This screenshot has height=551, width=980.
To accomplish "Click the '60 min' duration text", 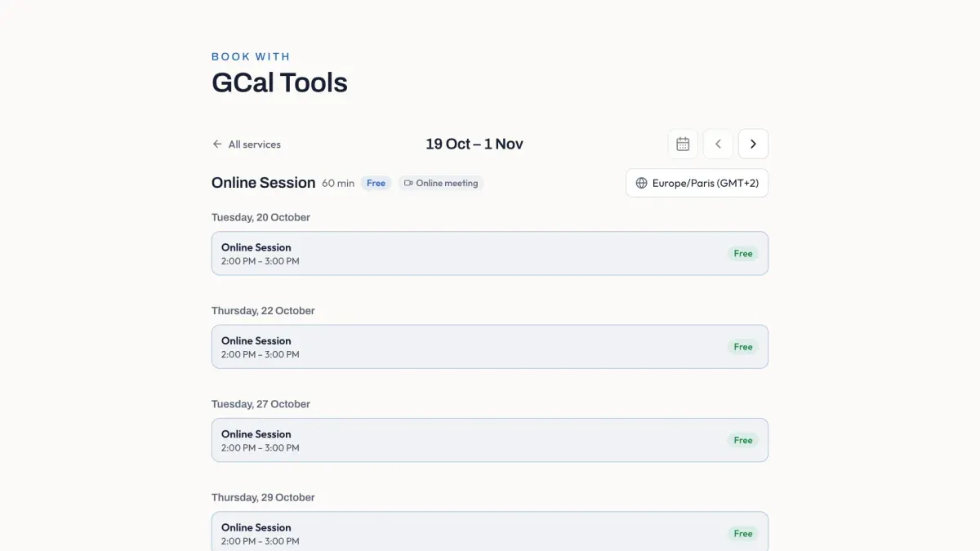I will click(x=338, y=184).
